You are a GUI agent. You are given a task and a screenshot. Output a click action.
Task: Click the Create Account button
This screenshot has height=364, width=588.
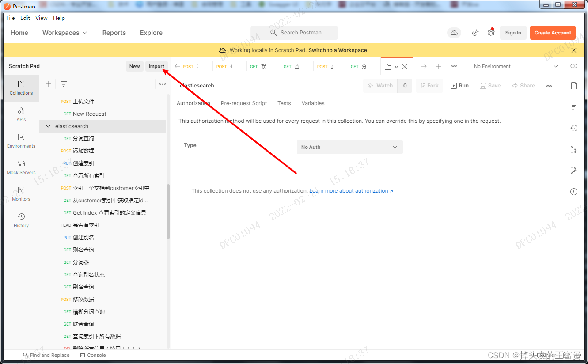pos(553,33)
